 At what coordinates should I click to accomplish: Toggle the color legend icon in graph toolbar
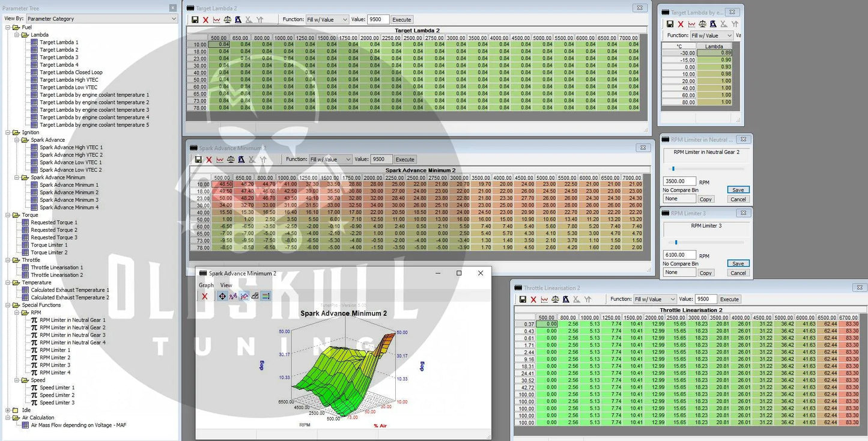tap(266, 296)
